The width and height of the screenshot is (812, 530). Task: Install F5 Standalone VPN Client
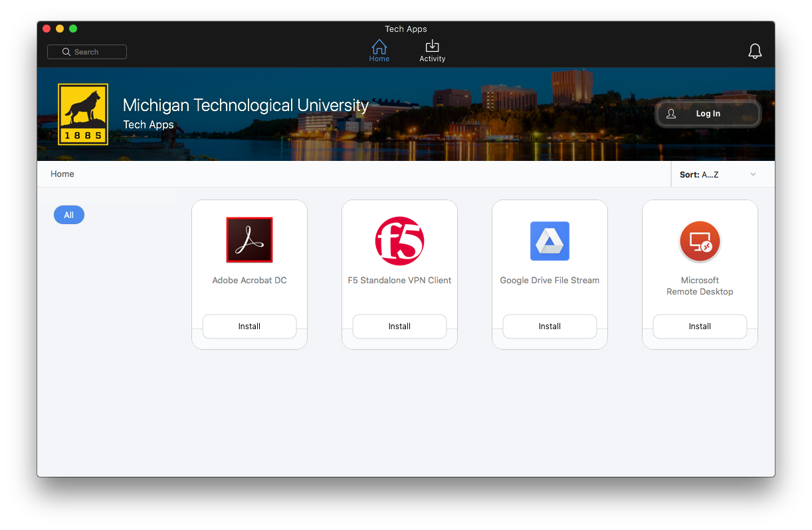point(399,327)
